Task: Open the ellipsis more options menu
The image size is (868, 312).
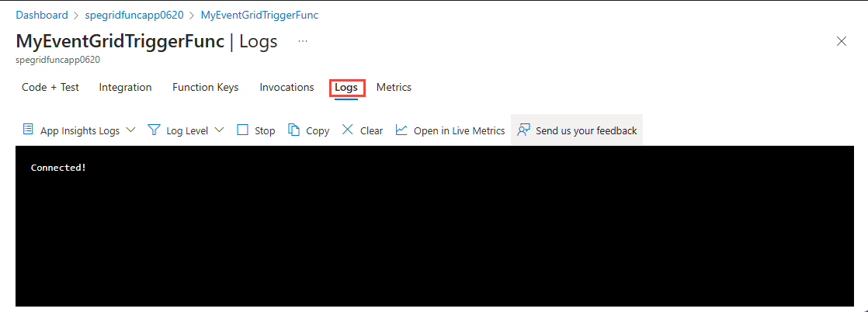Action: 303,41
